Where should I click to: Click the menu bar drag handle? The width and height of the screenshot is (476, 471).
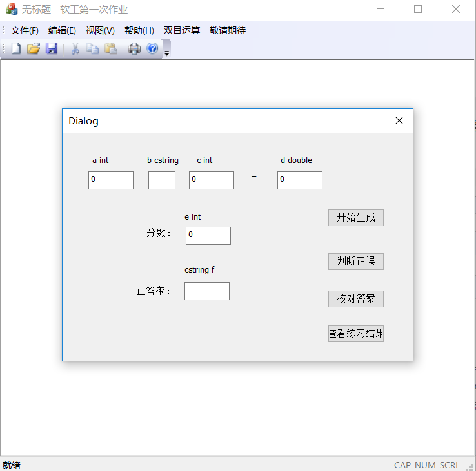pos(3,30)
